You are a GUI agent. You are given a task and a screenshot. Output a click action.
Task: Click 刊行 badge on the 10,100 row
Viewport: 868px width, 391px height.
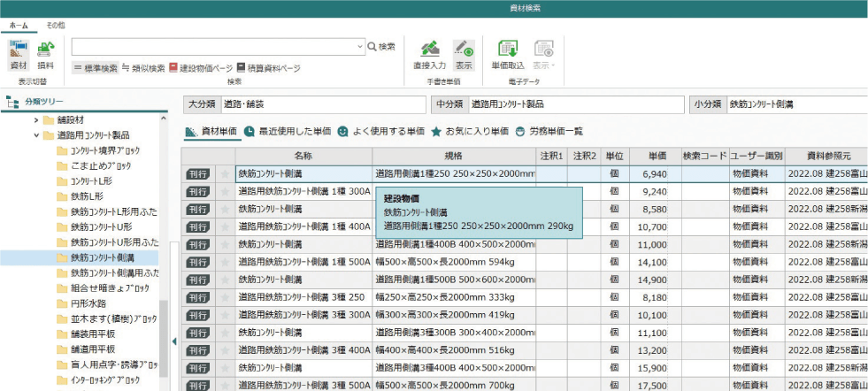click(x=198, y=316)
